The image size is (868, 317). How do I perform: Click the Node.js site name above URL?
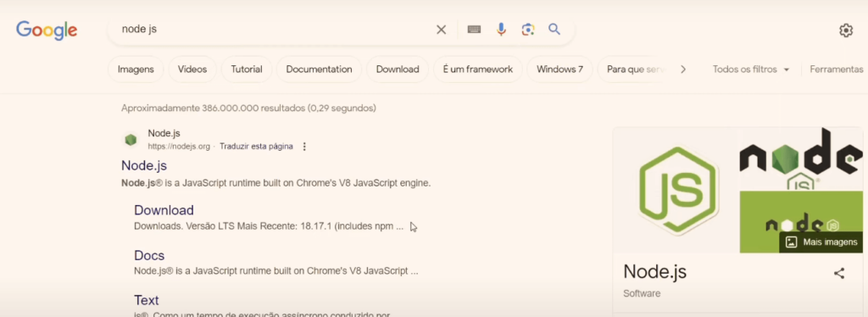coord(164,133)
